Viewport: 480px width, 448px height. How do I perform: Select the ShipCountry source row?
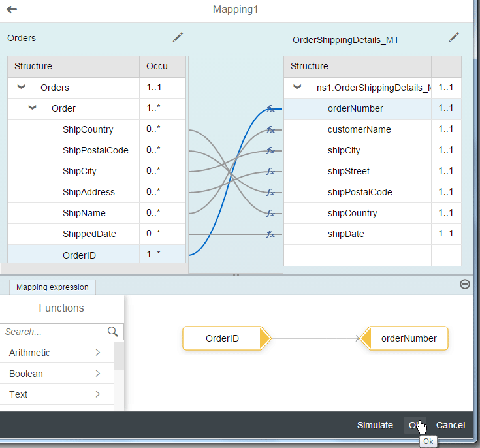click(x=88, y=129)
